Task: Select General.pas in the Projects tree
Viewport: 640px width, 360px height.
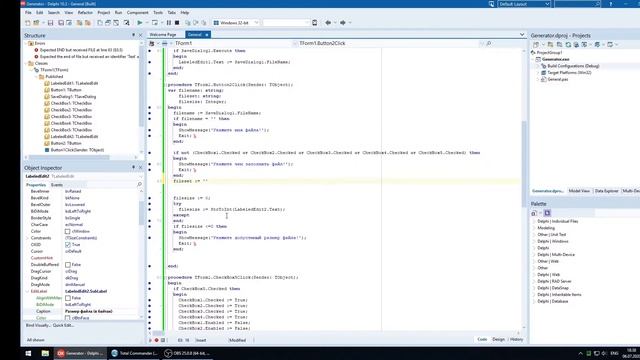Action: tap(558, 79)
